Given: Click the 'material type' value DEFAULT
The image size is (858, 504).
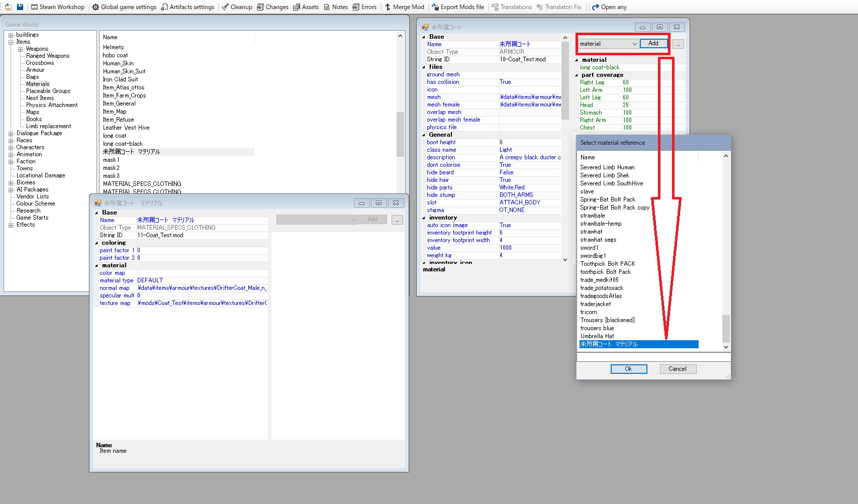Looking at the screenshot, I should pos(202,280).
